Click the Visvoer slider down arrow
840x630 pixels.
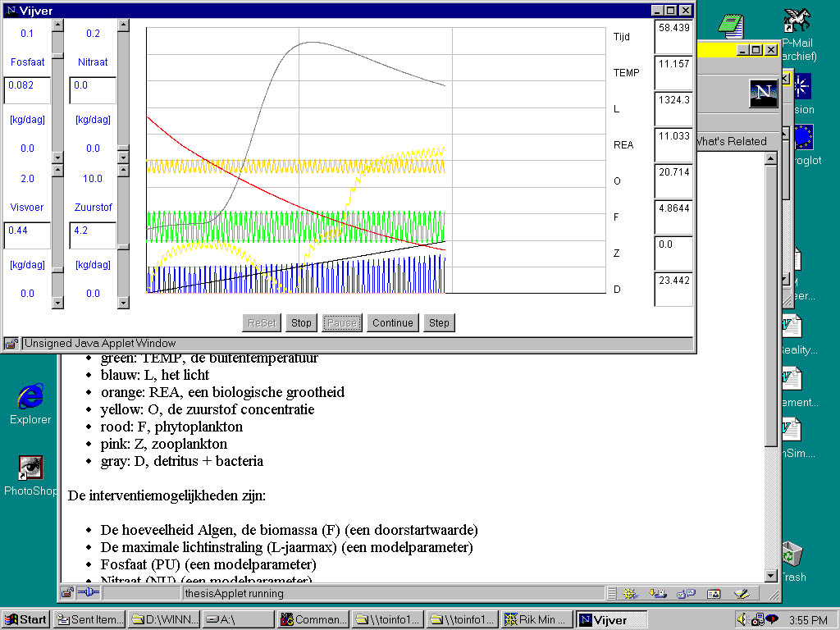click(58, 303)
